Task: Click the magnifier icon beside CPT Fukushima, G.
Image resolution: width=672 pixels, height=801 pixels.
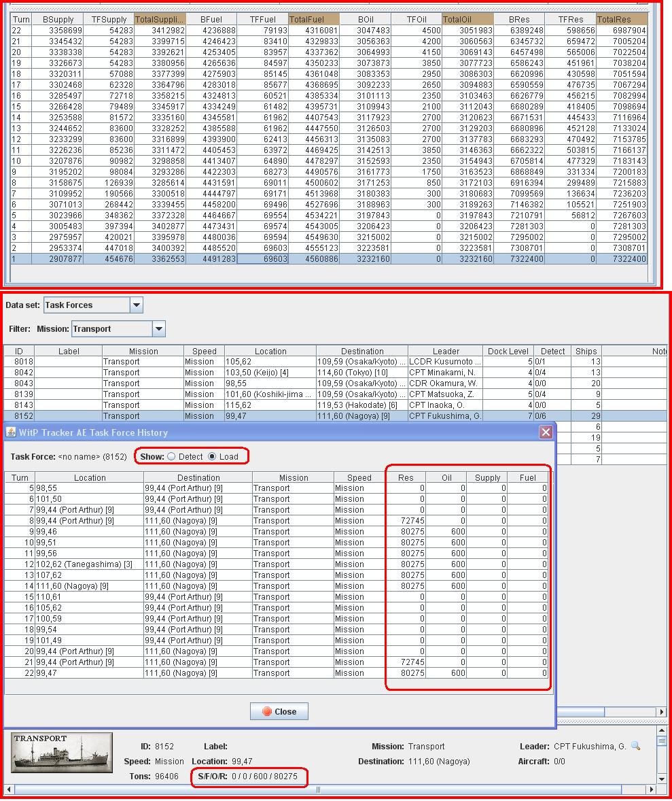Action: click(635, 747)
